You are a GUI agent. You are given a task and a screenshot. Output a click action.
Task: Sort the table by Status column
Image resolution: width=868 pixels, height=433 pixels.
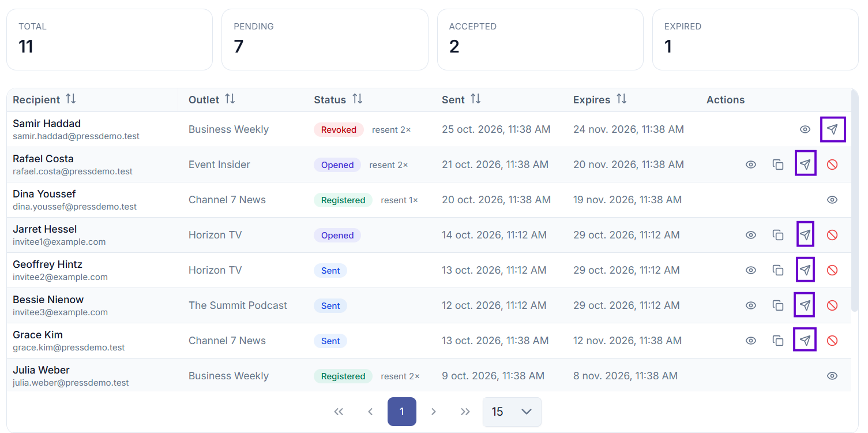(358, 99)
